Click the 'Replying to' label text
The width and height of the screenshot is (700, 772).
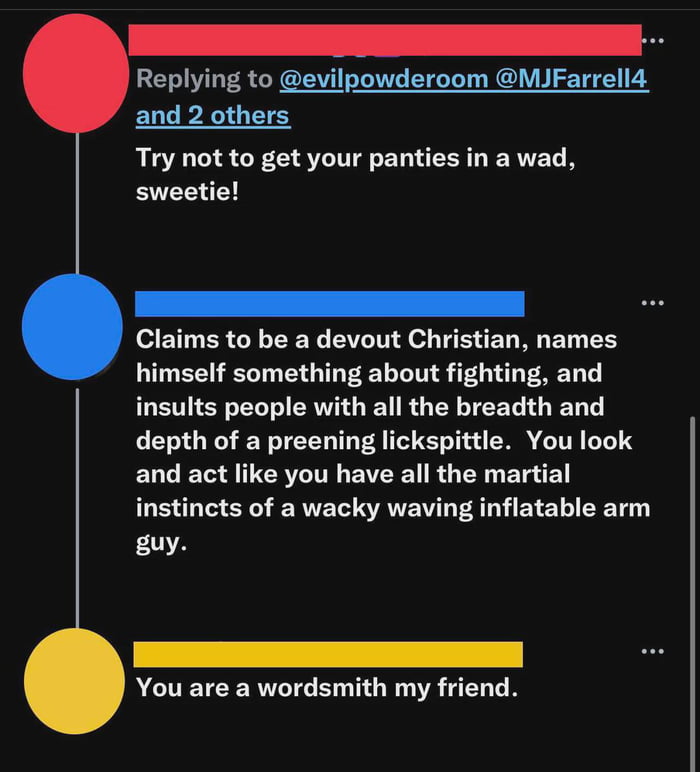[204, 79]
